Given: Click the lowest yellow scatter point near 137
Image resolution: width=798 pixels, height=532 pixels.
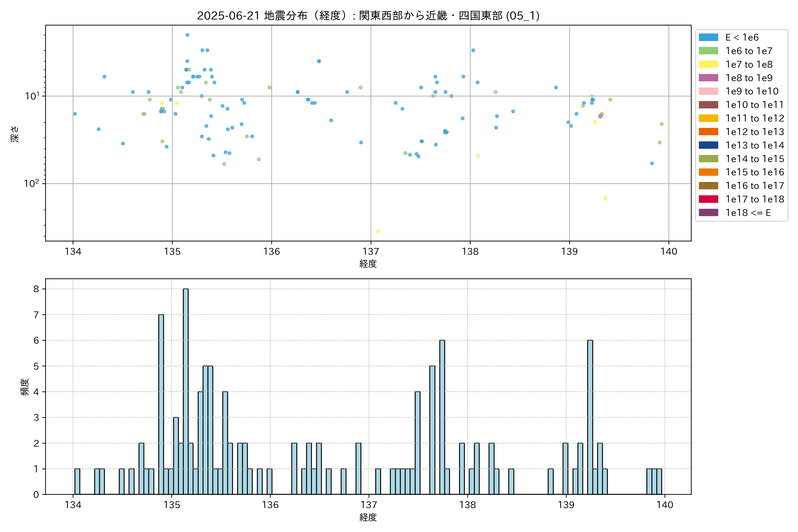Looking at the screenshot, I should (x=378, y=231).
